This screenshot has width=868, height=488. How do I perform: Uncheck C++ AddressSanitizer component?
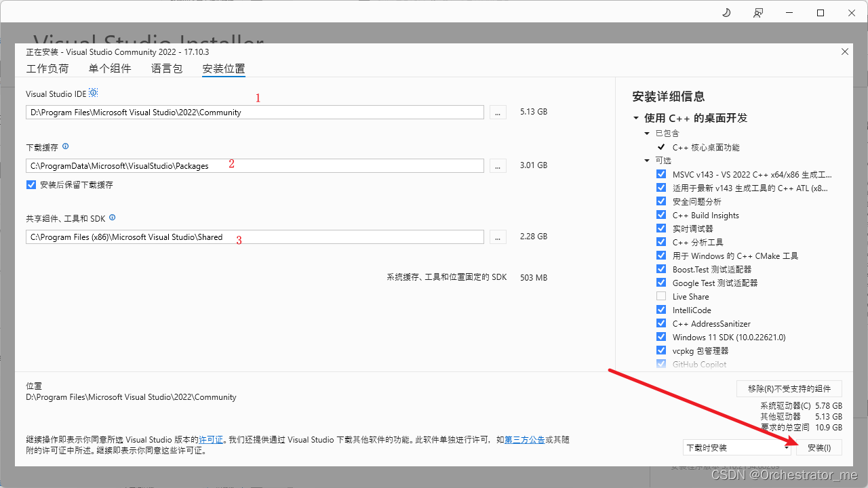[661, 323]
